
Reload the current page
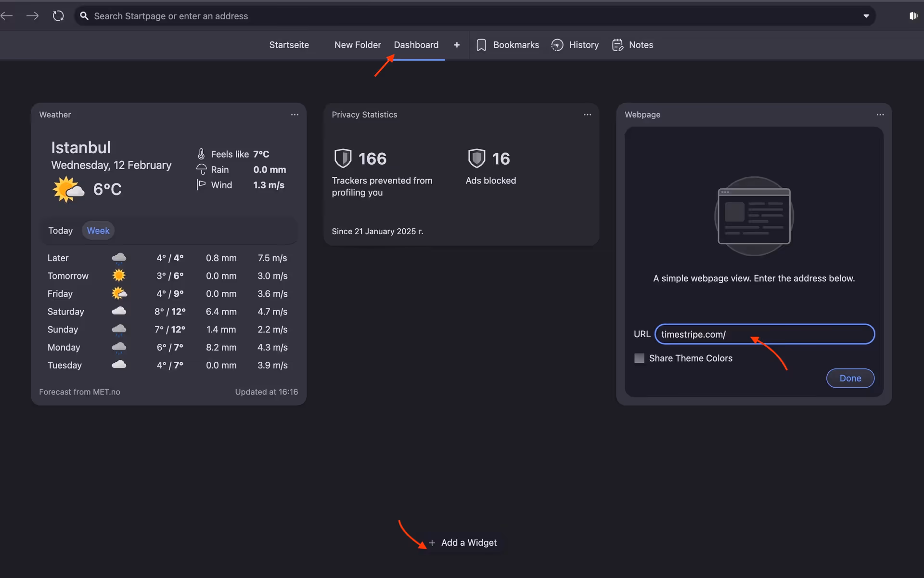(58, 16)
